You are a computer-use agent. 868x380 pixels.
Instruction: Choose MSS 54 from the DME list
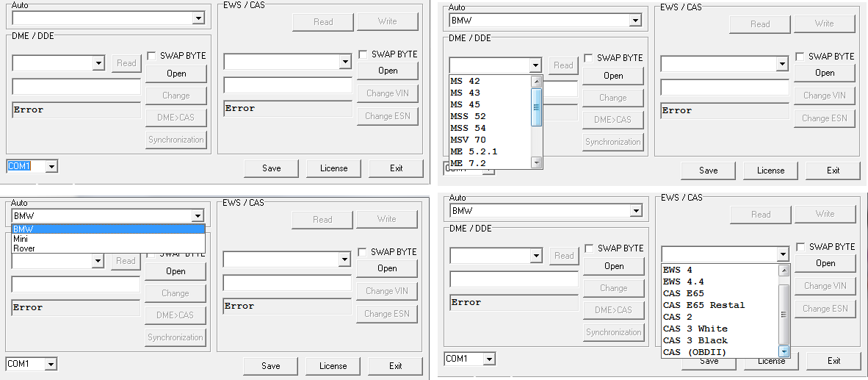pyautogui.click(x=468, y=128)
